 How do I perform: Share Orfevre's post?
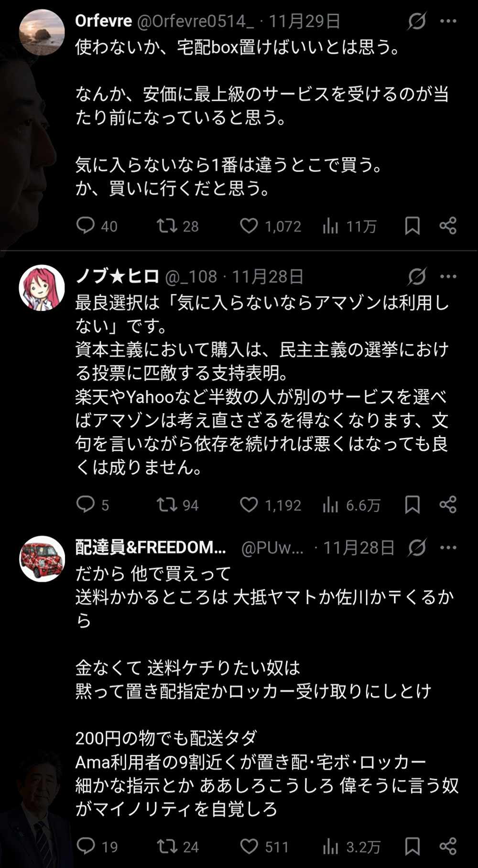[x=448, y=225]
